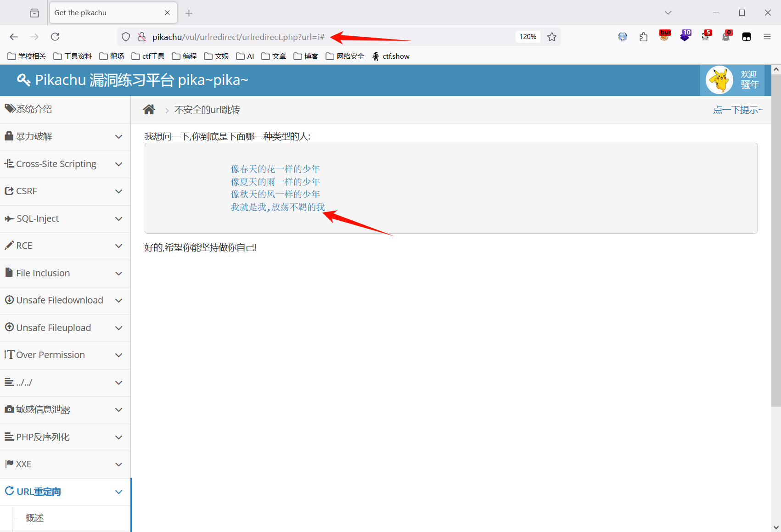Viewport: 781px width, 532px height.
Task: Expand the Cross-Site Scripting menu
Action: [65, 164]
